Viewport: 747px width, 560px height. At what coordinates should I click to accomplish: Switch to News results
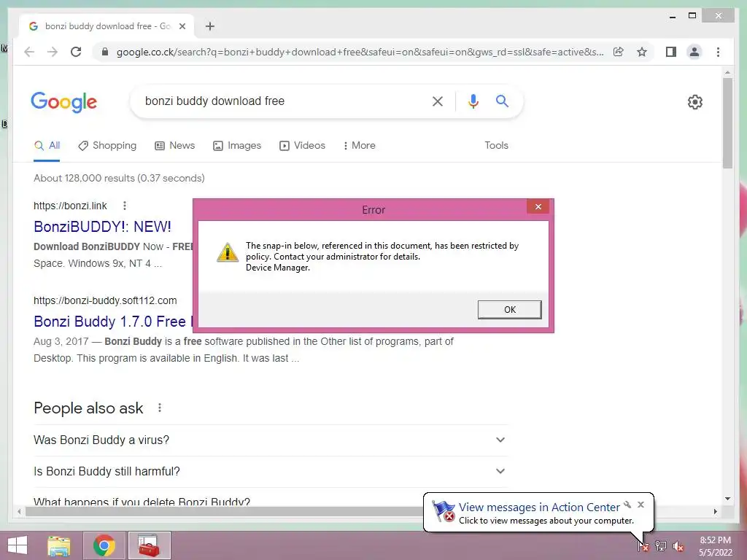click(x=175, y=146)
